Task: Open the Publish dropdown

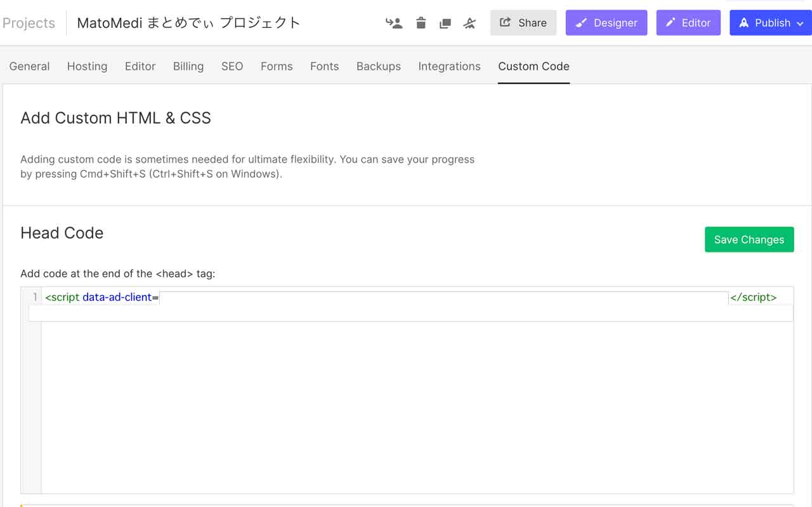Action: [x=771, y=23]
